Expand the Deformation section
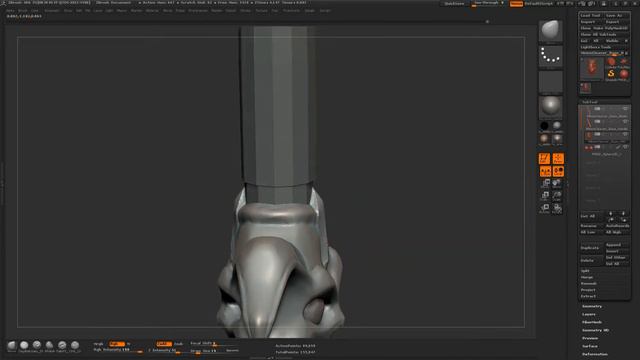 595,354
